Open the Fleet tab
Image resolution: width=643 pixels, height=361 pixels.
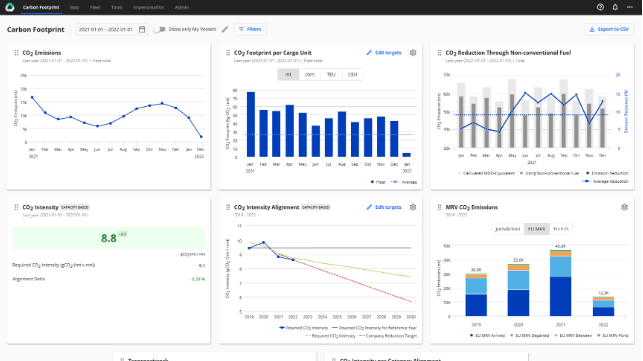point(95,7)
